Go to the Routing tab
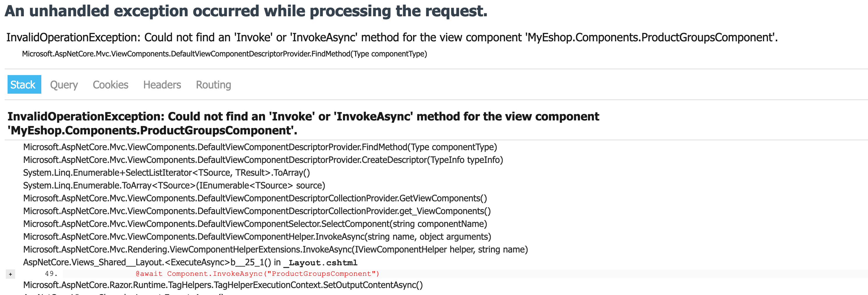 click(213, 85)
